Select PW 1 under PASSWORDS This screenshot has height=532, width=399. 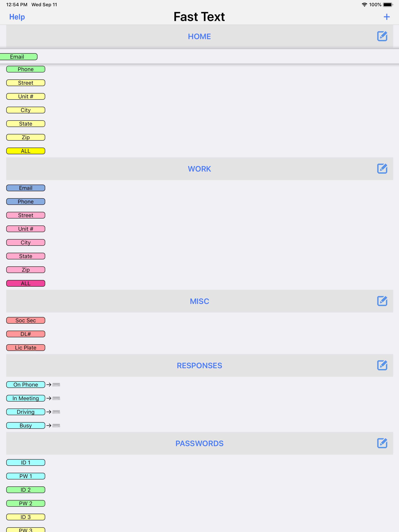[26, 476]
